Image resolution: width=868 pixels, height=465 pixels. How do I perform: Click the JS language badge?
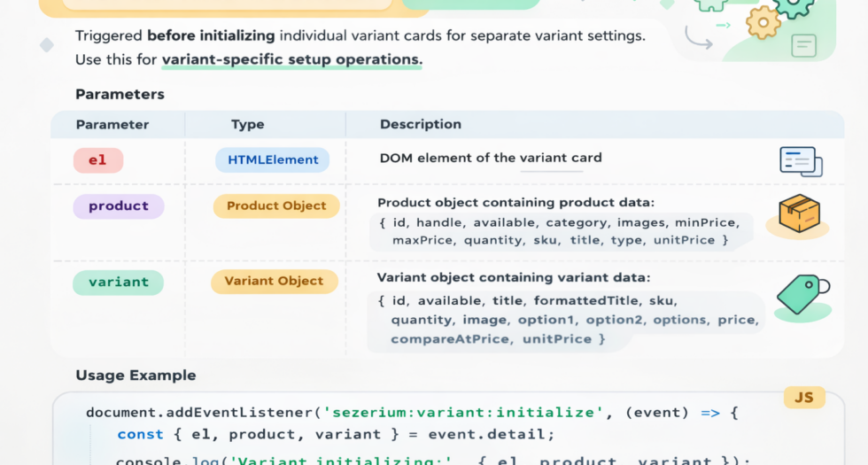803,398
